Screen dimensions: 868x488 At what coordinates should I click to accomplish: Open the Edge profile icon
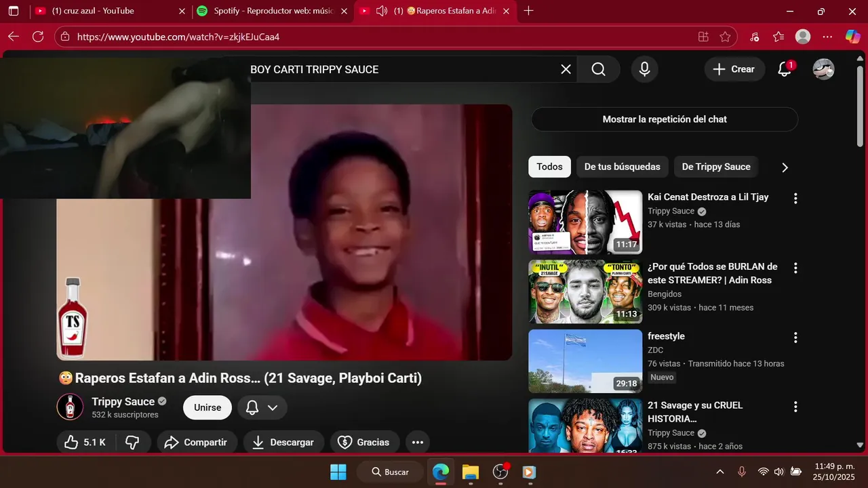(x=803, y=37)
